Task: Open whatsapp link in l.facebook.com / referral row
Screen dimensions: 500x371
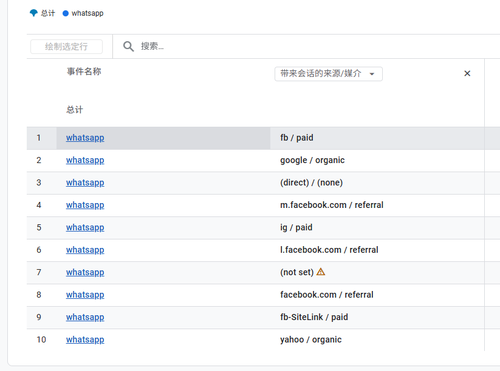Action: [x=85, y=250]
